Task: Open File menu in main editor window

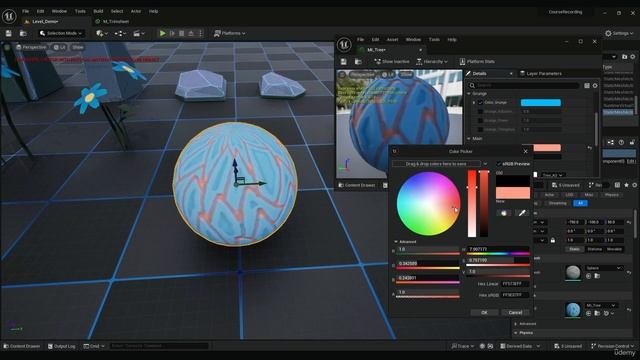Action: (x=26, y=11)
